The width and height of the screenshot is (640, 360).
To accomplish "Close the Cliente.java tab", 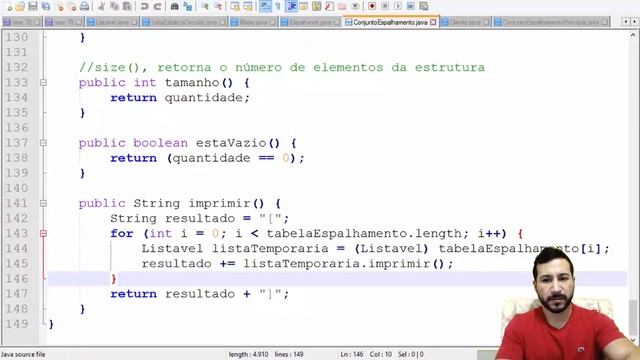I will click(x=486, y=22).
